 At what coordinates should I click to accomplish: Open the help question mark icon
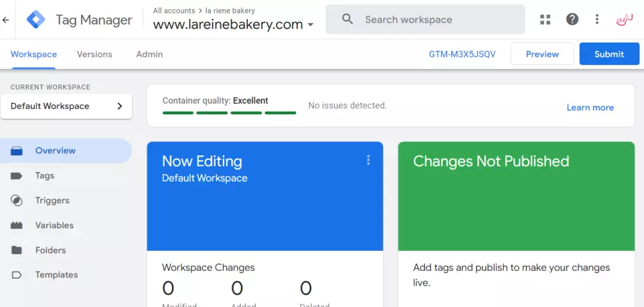click(572, 19)
